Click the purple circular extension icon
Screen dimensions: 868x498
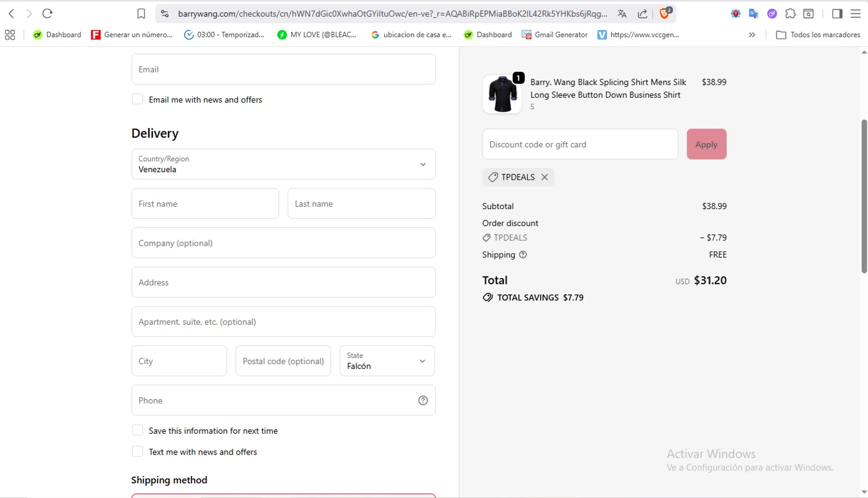(772, 14)
